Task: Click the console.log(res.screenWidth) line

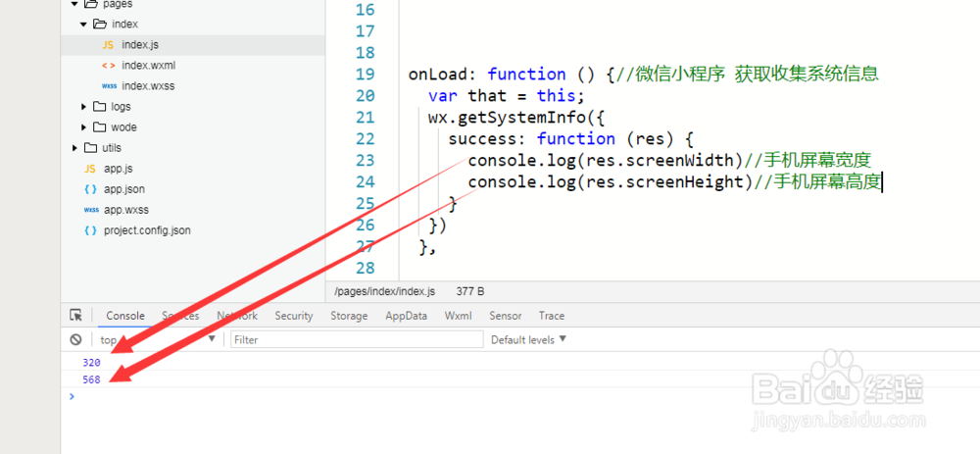Action: [669, 161]
